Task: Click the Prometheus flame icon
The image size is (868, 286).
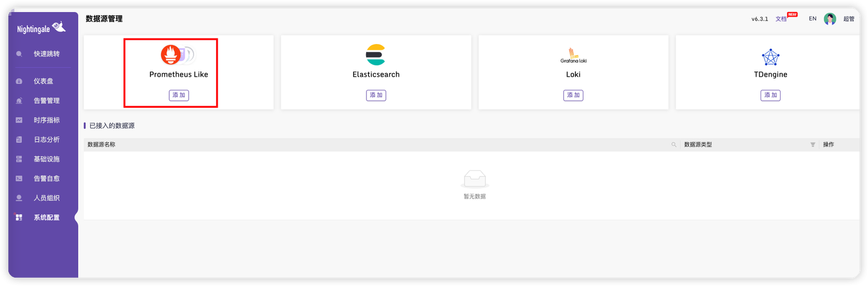Action: 170,54
